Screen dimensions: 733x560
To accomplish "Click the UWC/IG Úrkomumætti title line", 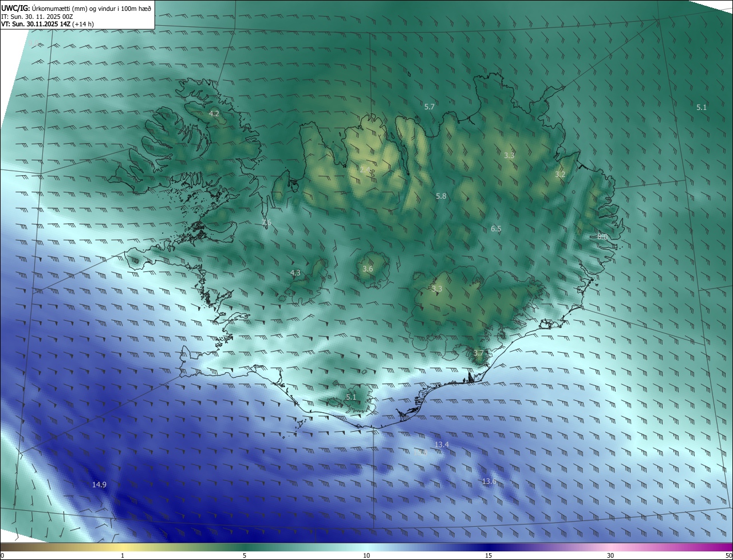I will click(x=76, y=8).
